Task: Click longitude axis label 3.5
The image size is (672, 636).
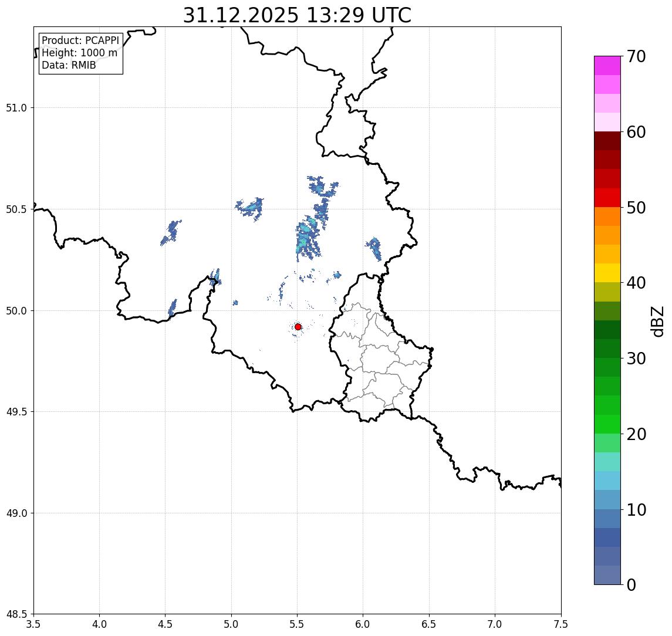Action: [33, 624]
